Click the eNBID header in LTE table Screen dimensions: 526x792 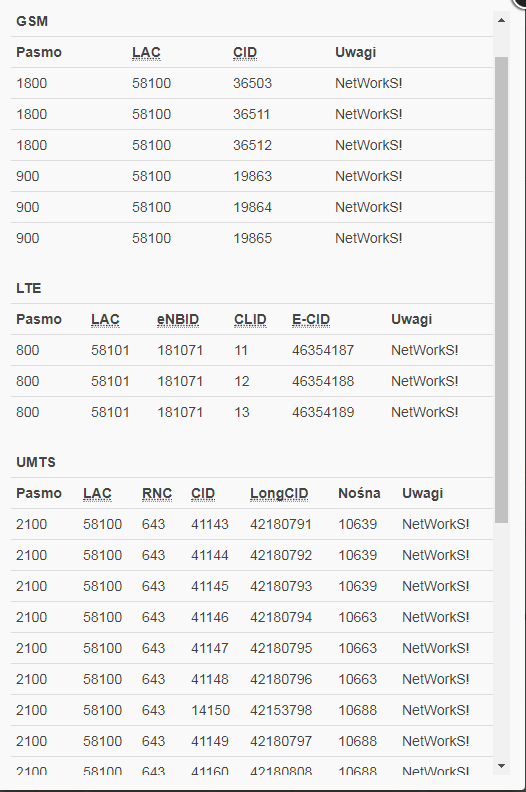point(178,319)
